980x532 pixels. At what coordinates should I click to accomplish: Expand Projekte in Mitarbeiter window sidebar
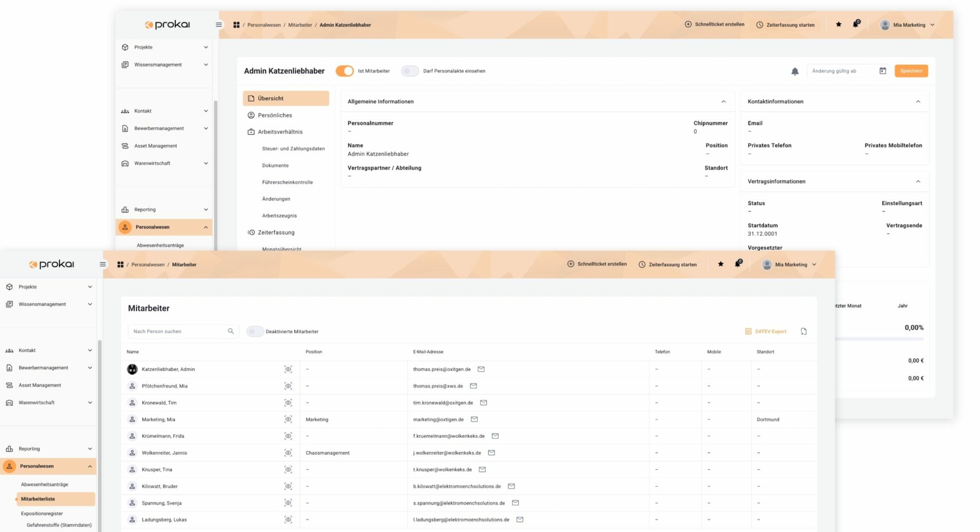tap(90, 287)
